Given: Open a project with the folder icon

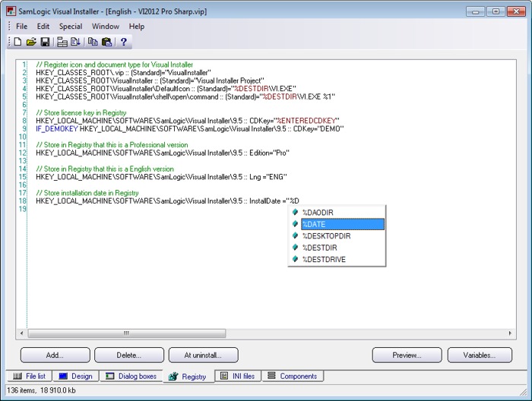Looking at the screenshot, I should pyautogui.click(x=31, y=42).
